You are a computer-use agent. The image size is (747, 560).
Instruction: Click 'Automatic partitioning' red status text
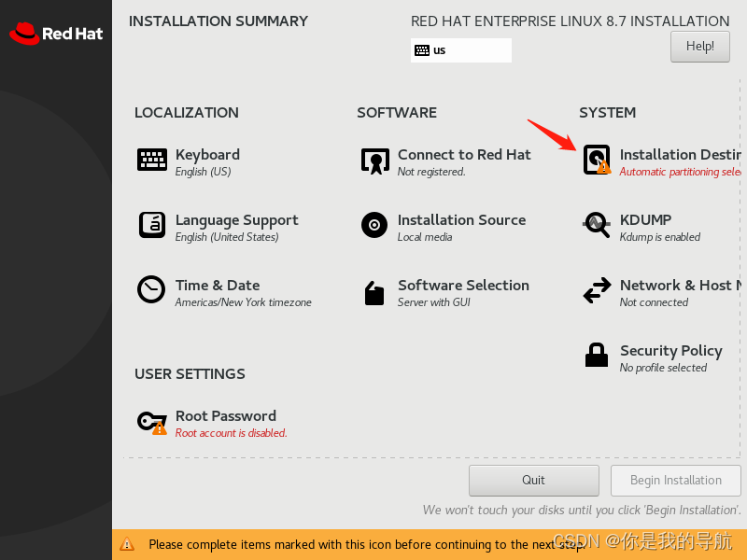[x=680, y=172]
